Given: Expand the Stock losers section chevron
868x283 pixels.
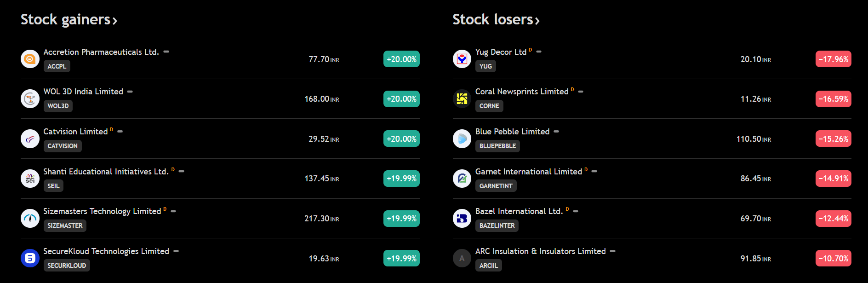Looking at the screenshot, I should (x=537, y=21).
